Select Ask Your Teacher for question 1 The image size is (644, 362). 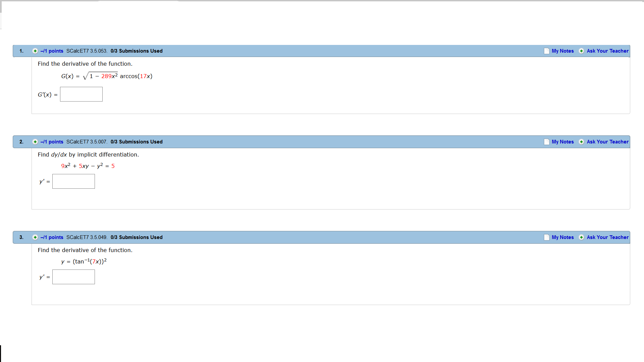tap(607, 51)
